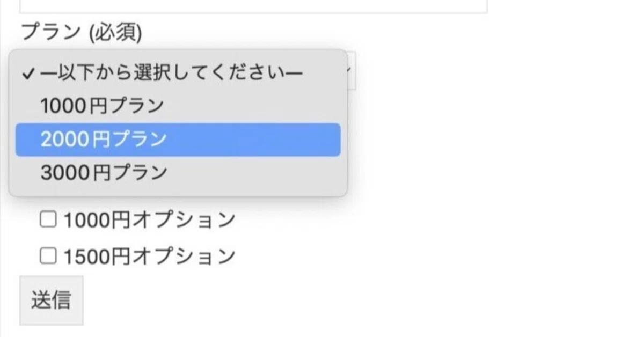Click the 1500円オプション label text
Viewport: 644px width, 337px height.
pyautogui.click(x=149, y=256)
